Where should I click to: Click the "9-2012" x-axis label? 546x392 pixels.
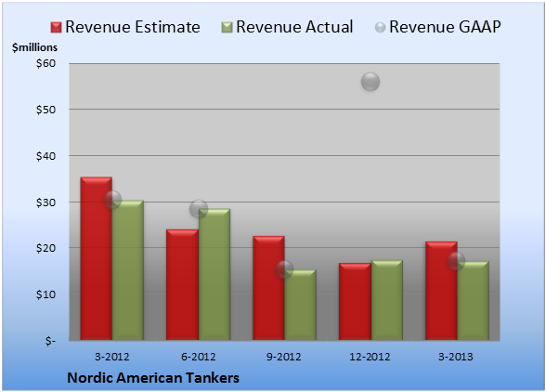284,357
